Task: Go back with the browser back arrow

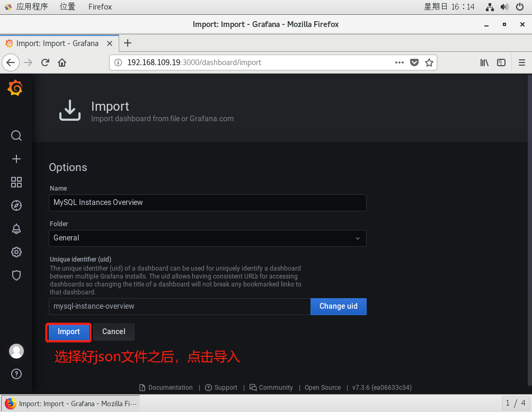Action: point(11,62)
